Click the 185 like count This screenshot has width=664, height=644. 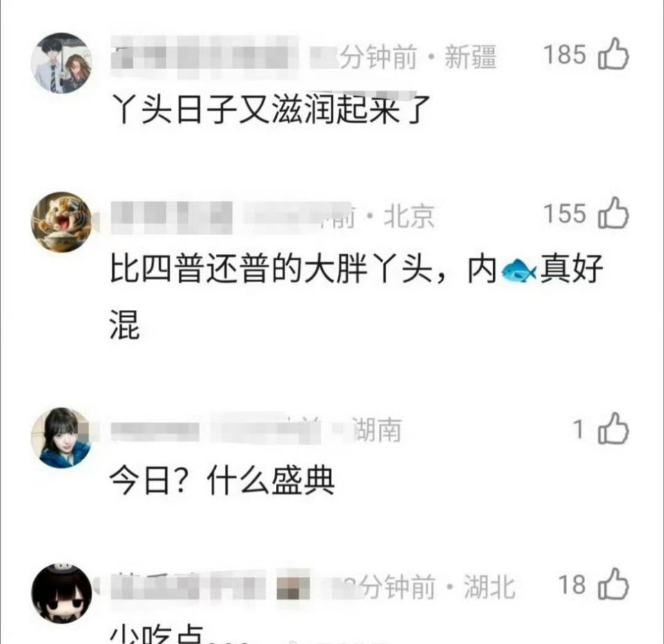click(x=564, y=55)
